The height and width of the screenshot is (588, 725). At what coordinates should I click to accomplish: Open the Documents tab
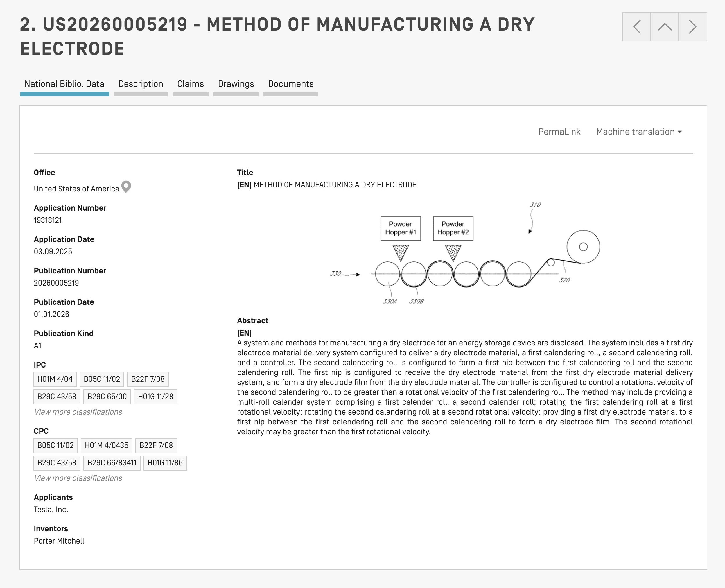tap(290, 84)
